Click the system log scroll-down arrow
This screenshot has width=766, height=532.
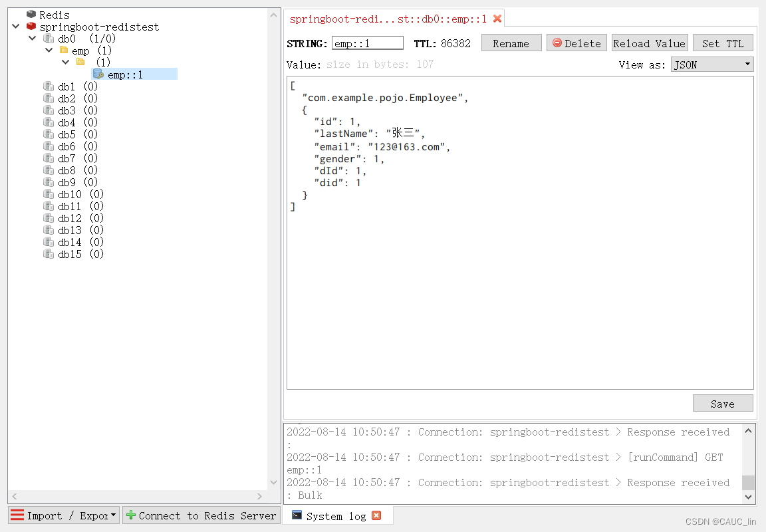[x=748, y=497]
